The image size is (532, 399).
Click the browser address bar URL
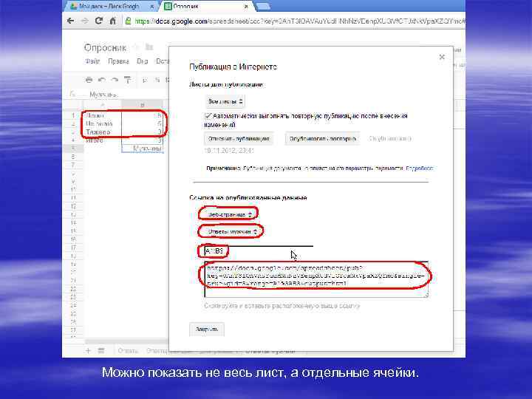300,21
